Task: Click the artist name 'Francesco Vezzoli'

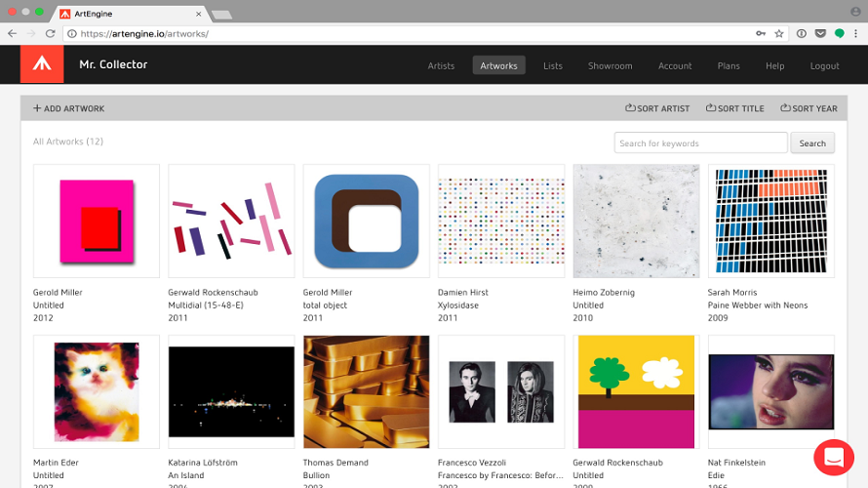Action: (472, 463)
